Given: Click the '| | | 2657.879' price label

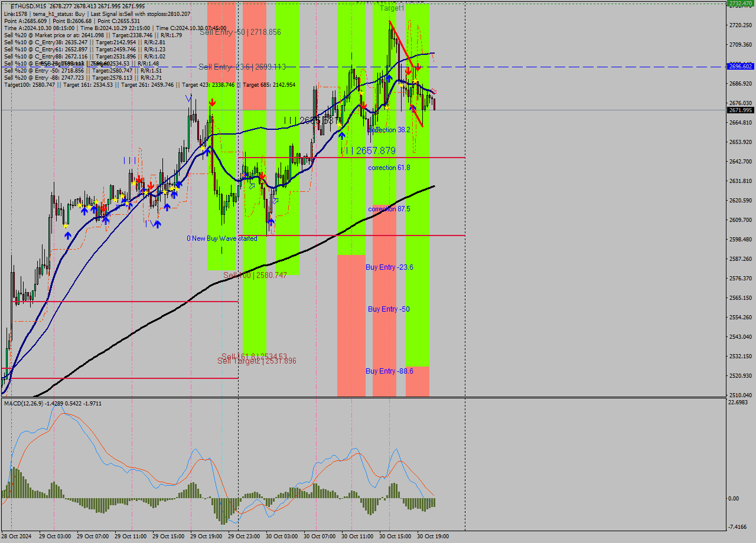Looking at the screenshot, I should coord(368,151).
